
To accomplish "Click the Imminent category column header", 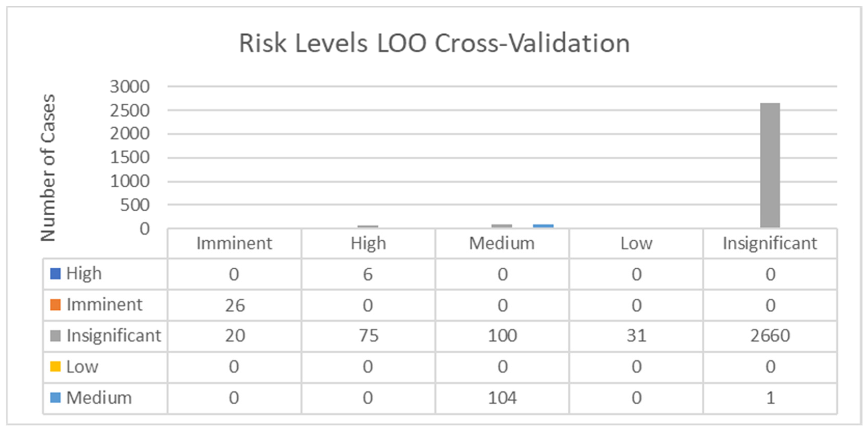I will pyautogui.click(x=234, y=244).
